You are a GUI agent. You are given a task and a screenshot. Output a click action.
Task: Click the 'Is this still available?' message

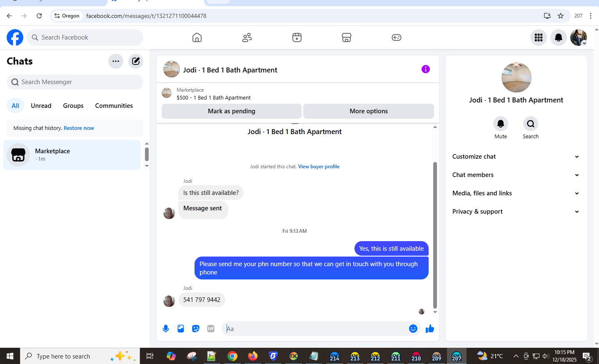click(x=211, y=193)
